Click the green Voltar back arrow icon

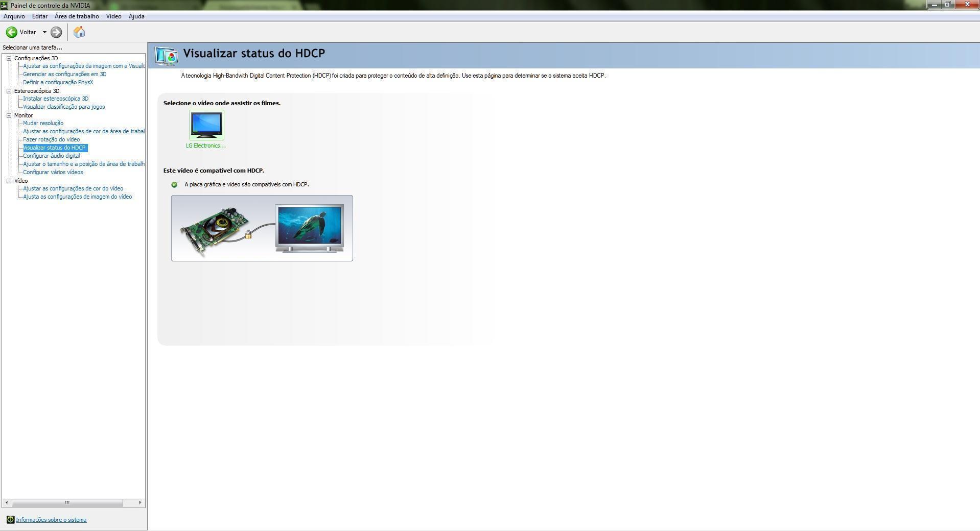coord(11,32)
